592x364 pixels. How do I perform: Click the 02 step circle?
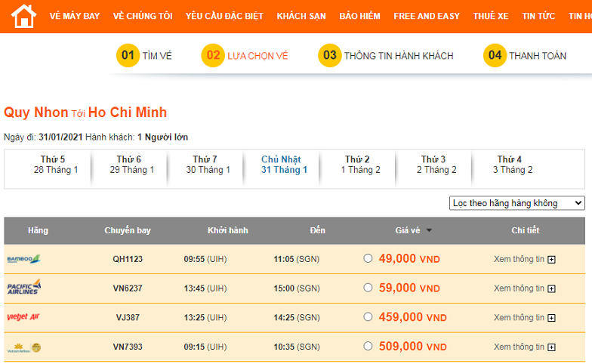coord(213,56)
